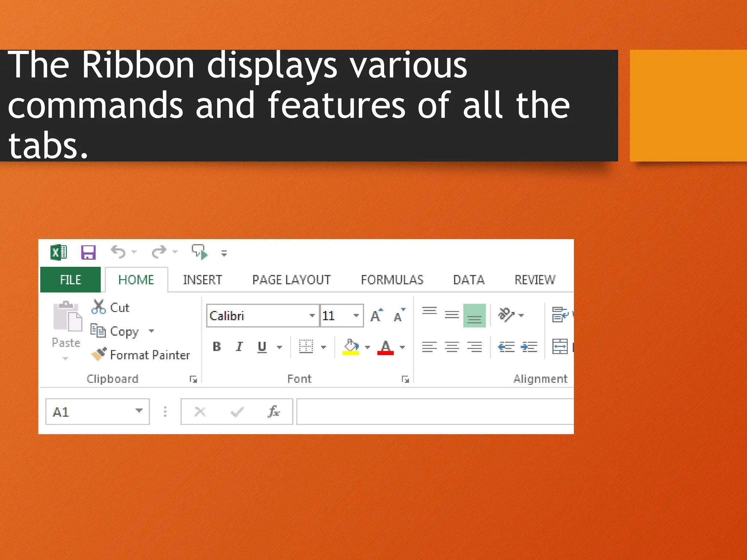The image size is (747, 560).
Task: Apply cell borders
Action: point(306,346)
